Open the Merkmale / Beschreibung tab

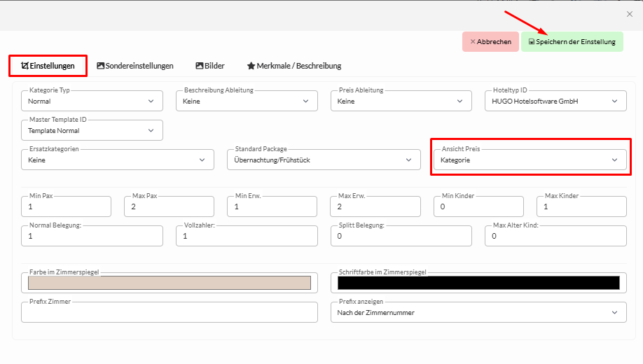(294, 66)
